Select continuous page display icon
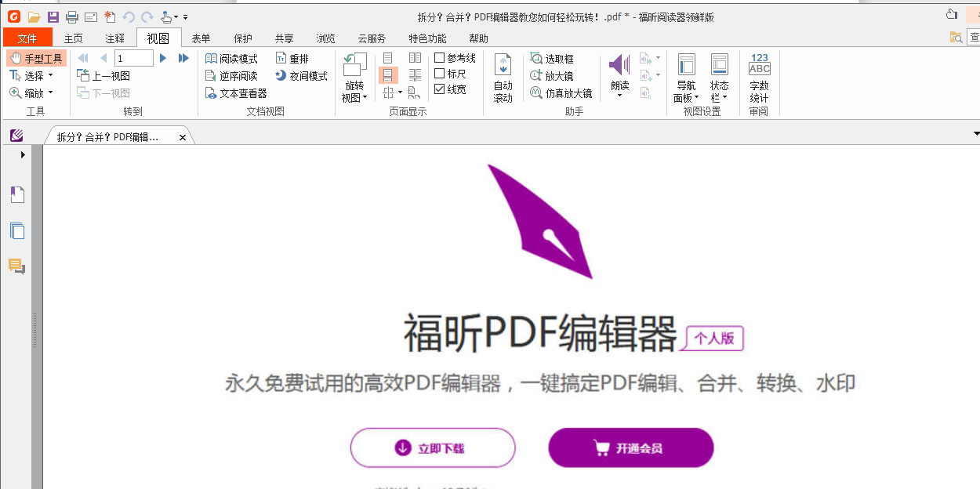980x489 pixels. [x=388, y=75]
